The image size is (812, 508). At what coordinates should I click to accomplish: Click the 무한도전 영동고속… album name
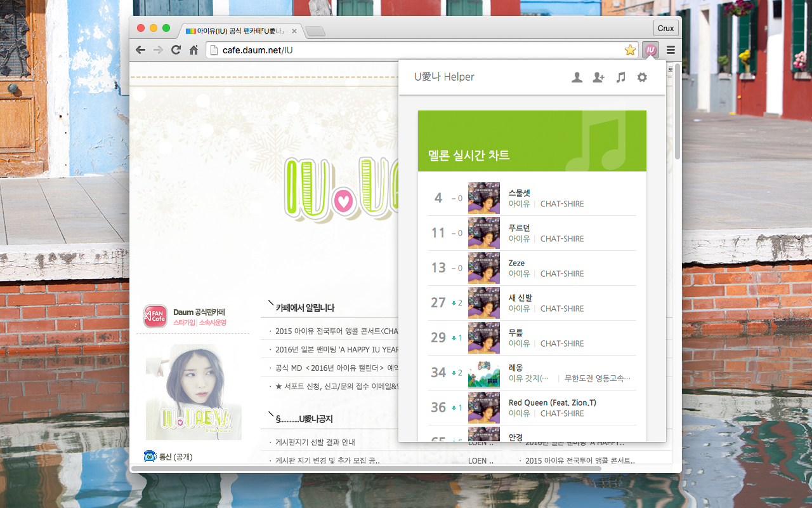(598, 378)
